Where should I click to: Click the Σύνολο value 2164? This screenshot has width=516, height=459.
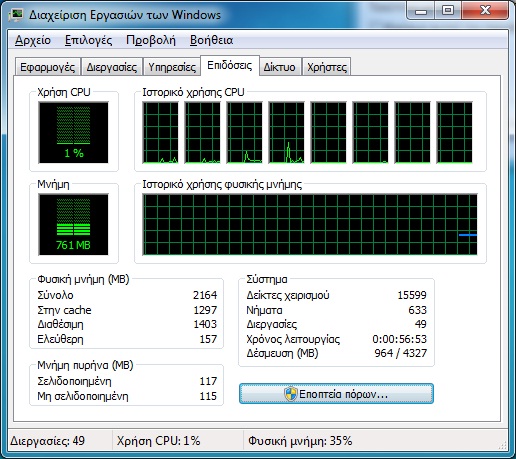(x=205, y=295)
